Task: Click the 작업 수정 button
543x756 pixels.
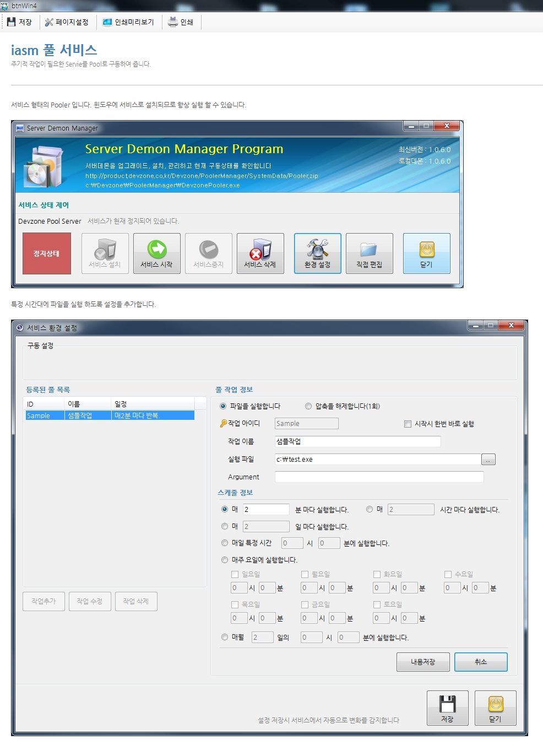Action: 90,601
